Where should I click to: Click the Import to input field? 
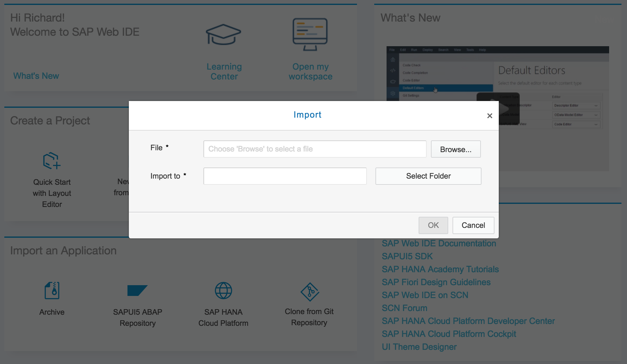[x=285, y=176]
